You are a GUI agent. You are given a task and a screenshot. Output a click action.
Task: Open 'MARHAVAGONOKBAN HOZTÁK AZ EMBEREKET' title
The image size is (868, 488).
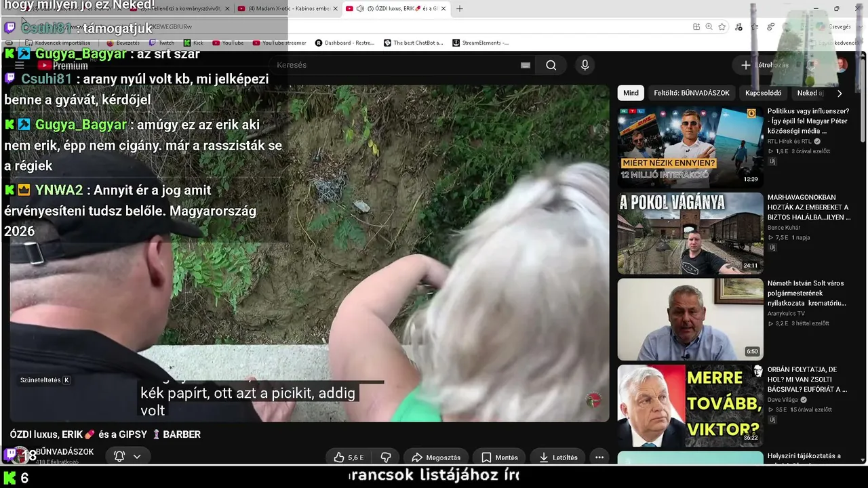pos(809,207)
